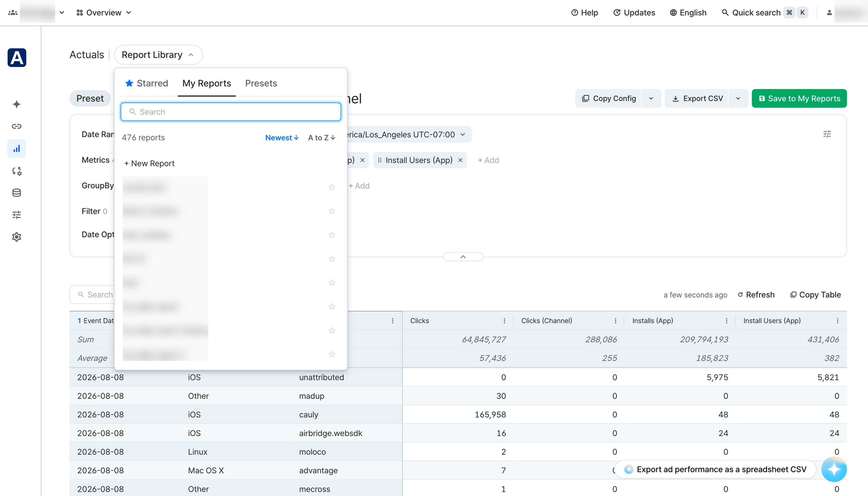
Task: Open the Overview dropdown
Action: (x=104, y=13)
